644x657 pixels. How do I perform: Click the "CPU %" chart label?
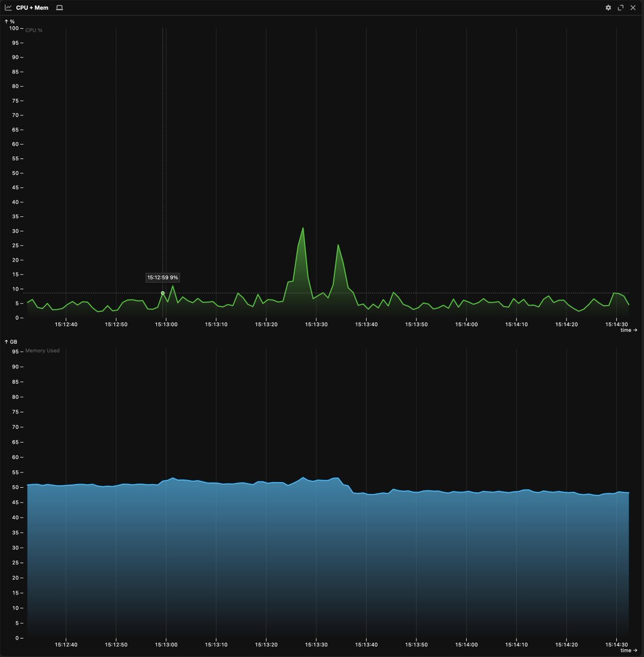click(34, 30)
